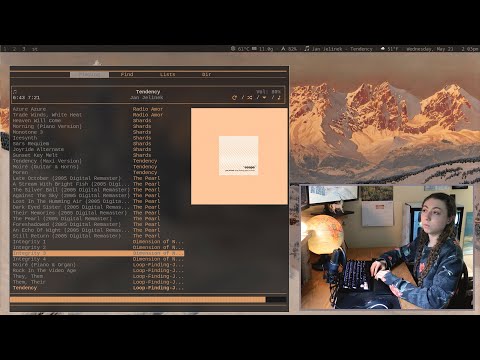Viewport: 480px width, 360px height.
Task: Click the weather cloud icon showing 51°F
Action: pos(383,49)
